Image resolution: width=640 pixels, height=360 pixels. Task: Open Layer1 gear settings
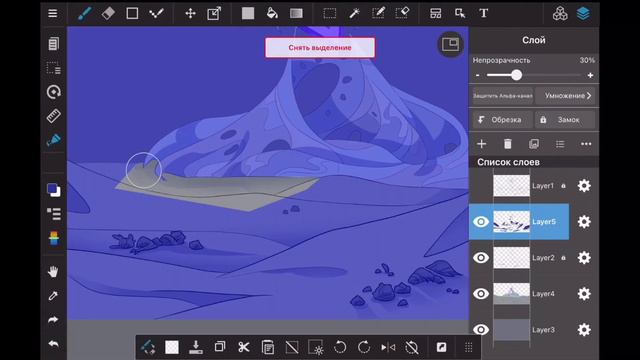tap(584, 186)
